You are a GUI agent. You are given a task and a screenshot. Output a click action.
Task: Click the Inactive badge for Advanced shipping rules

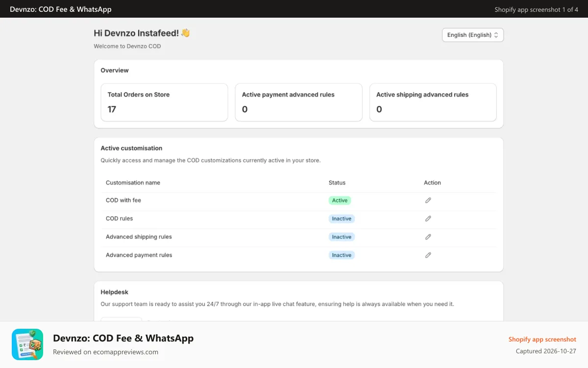click(342, 237)
